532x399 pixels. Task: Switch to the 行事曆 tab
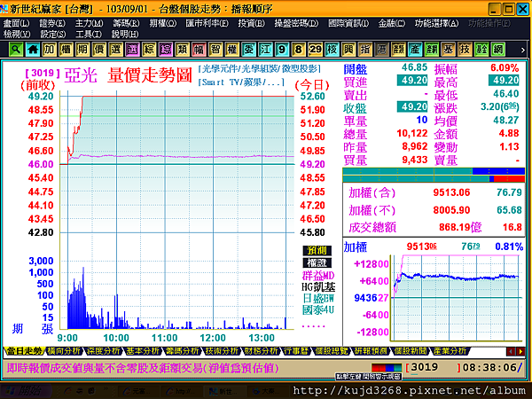tap(296, 351)
